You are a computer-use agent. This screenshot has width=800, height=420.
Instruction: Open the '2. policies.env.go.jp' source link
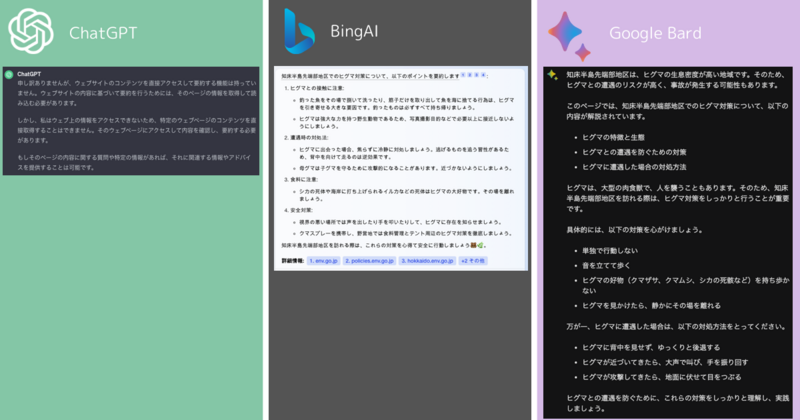pyautogui.click(x=369, y=261)
